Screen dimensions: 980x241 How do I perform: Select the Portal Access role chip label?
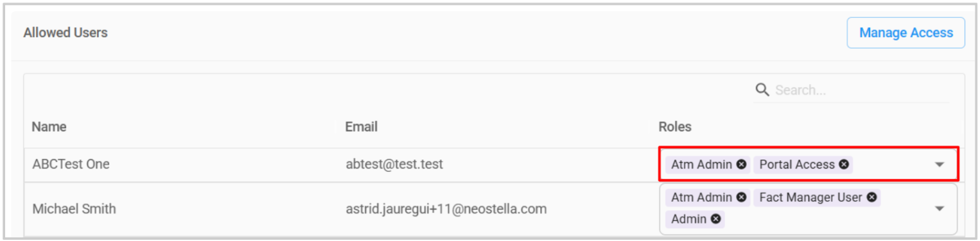[797, 164]
